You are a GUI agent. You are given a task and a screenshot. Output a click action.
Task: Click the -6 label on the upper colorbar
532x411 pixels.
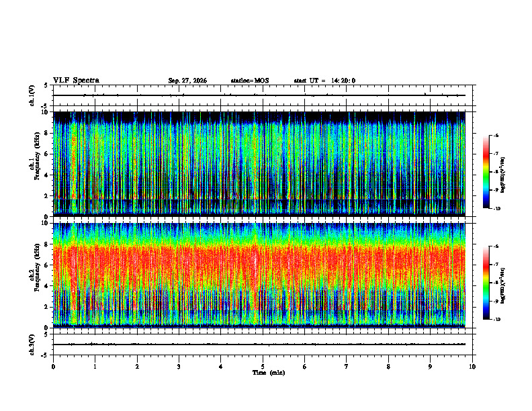[496, 135]
